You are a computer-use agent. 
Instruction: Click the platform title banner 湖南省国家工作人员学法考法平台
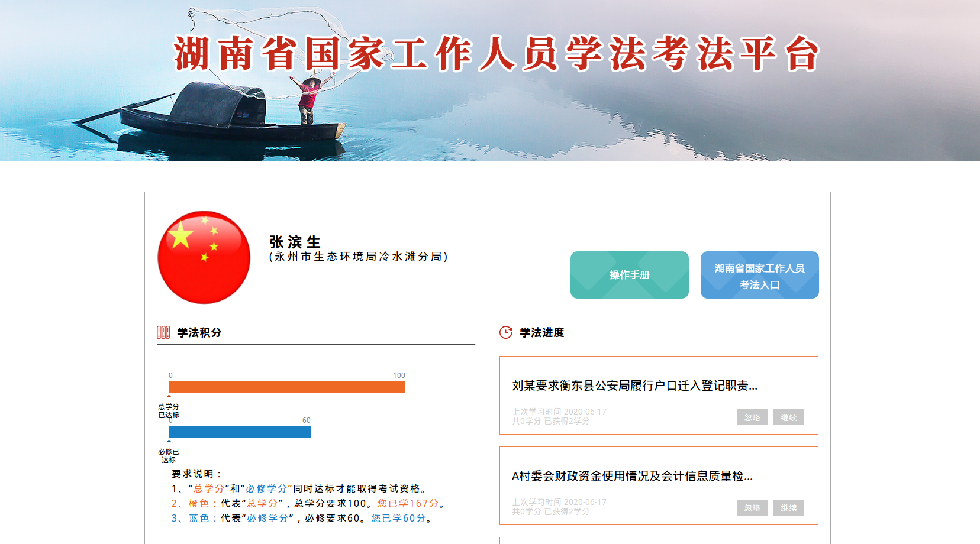pos(496,53)
